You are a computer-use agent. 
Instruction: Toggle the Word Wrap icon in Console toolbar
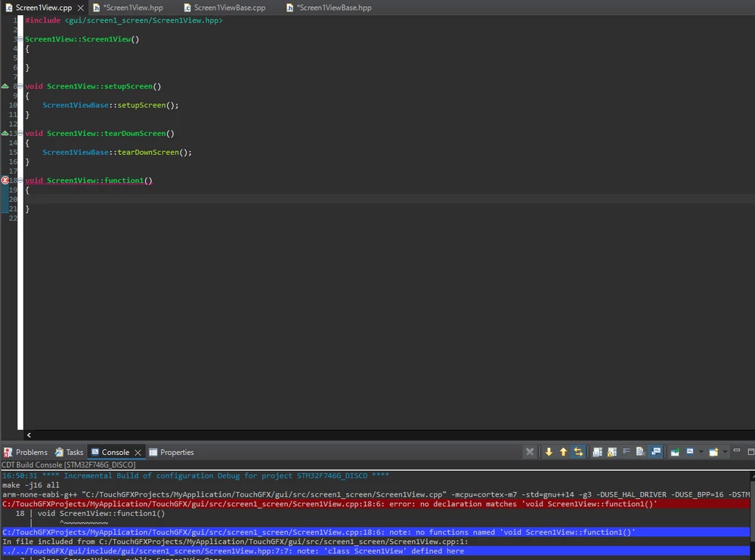point(626,452)
